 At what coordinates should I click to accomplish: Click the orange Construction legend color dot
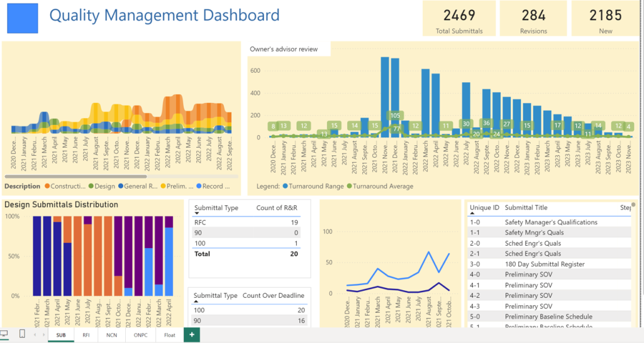[x=47, y=186]
